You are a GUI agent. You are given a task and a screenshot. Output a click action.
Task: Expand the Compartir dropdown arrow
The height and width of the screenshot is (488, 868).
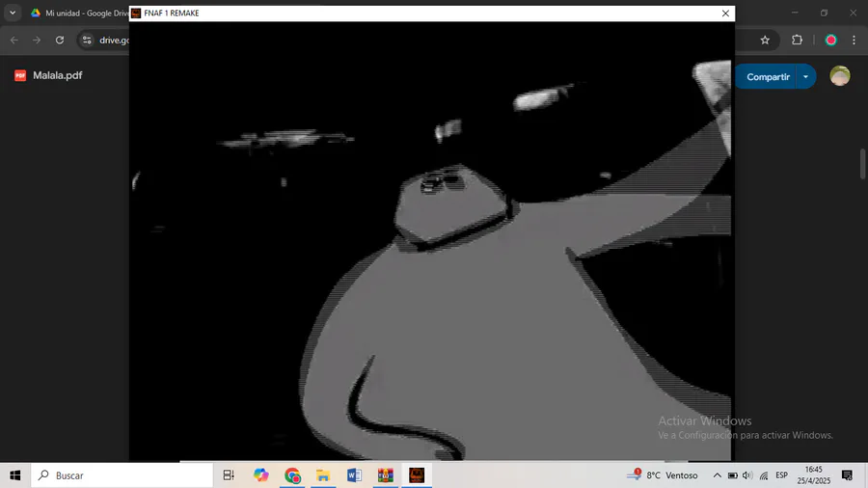805,77
